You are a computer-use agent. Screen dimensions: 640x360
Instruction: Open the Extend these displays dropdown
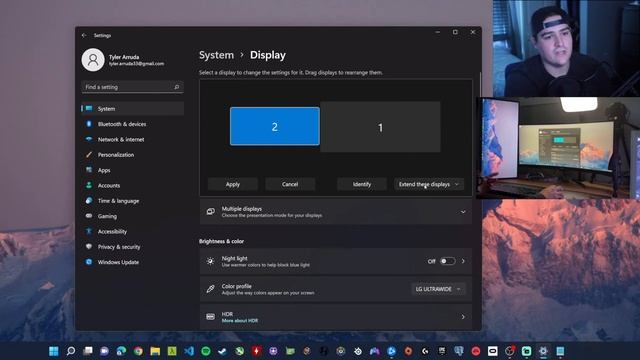pos(429,184)
